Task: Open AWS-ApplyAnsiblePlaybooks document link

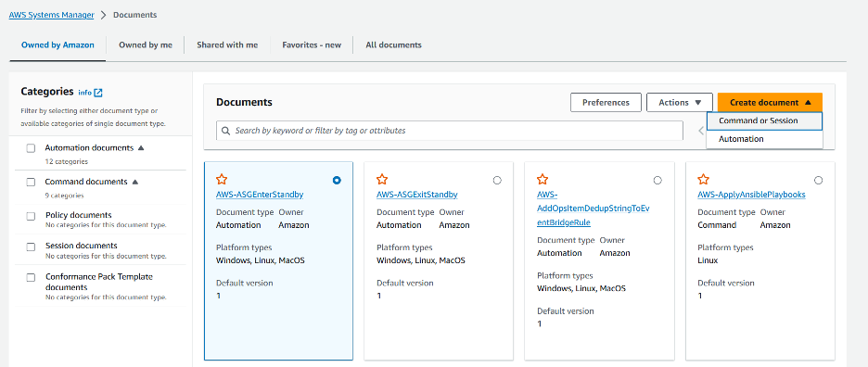Action: pyautogui.click(x=751, y=195)
